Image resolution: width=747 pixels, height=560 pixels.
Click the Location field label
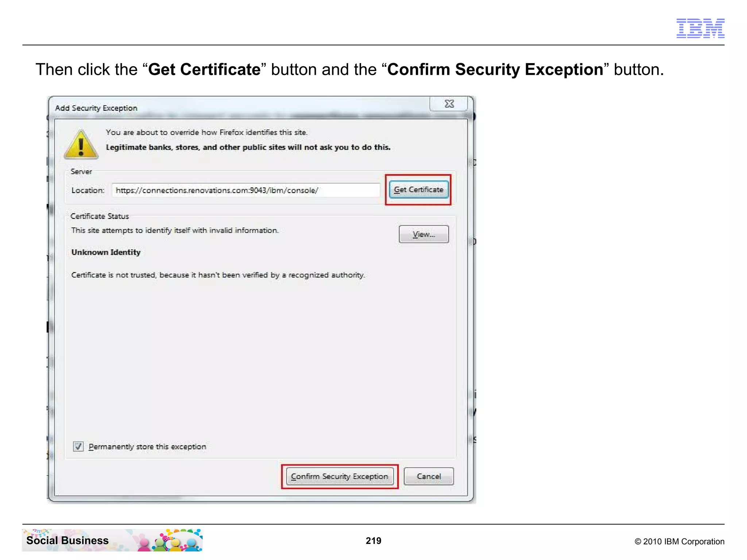pos(88,190)
